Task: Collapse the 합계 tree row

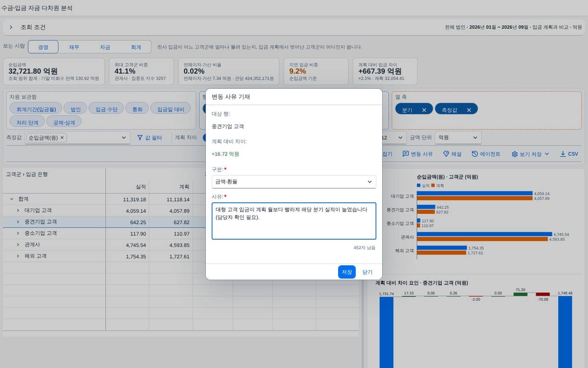Action: 11,199
